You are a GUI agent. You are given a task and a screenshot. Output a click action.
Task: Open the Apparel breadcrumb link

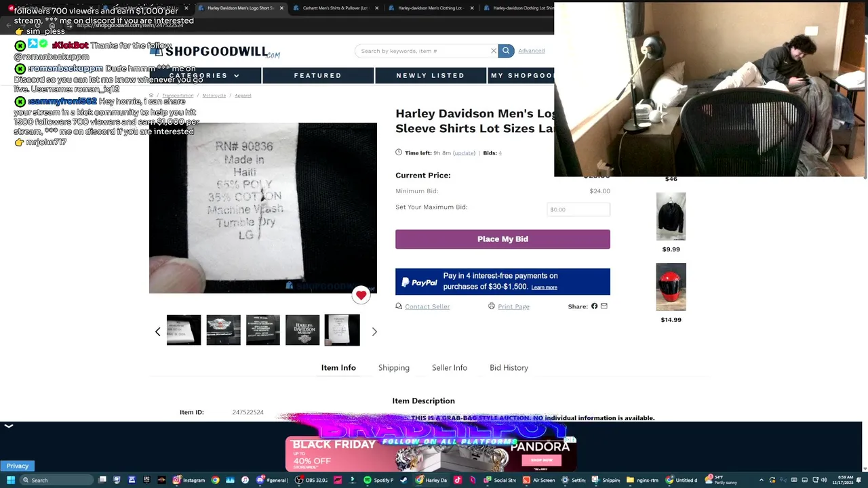point(243,96)
